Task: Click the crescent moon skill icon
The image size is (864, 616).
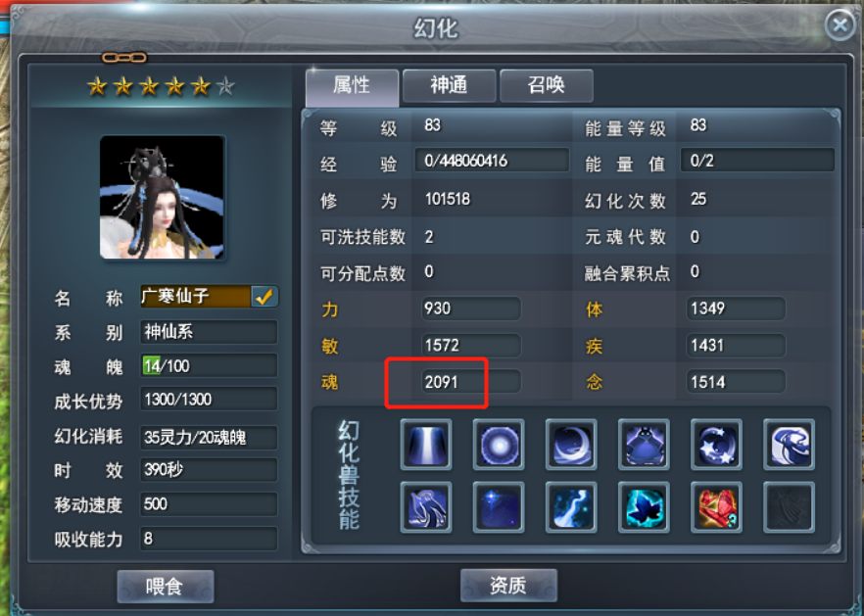Action: [571, 444]
